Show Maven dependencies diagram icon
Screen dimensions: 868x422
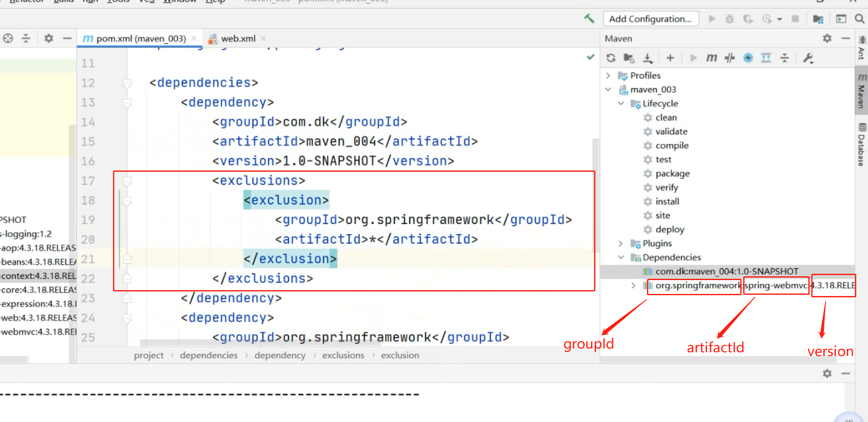click(766, 58)
